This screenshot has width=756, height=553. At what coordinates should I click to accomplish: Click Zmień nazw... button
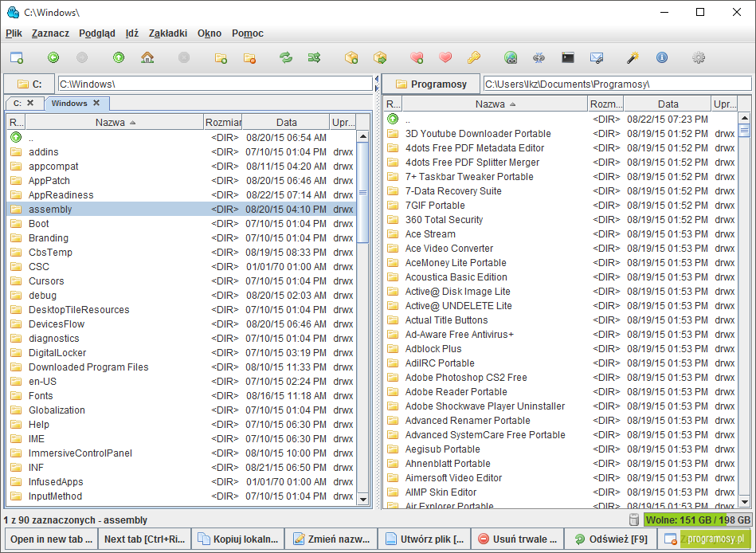pos(331,539)
